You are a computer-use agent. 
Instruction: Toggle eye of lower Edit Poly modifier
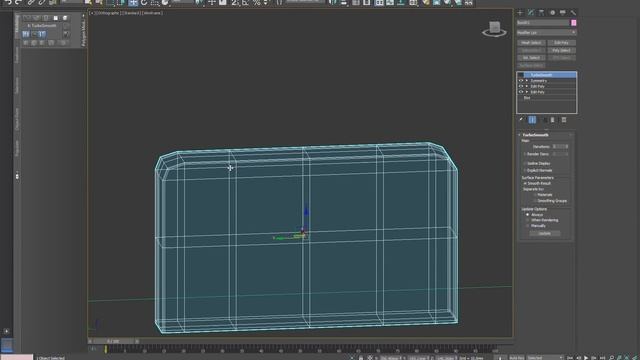click(520, 92)
